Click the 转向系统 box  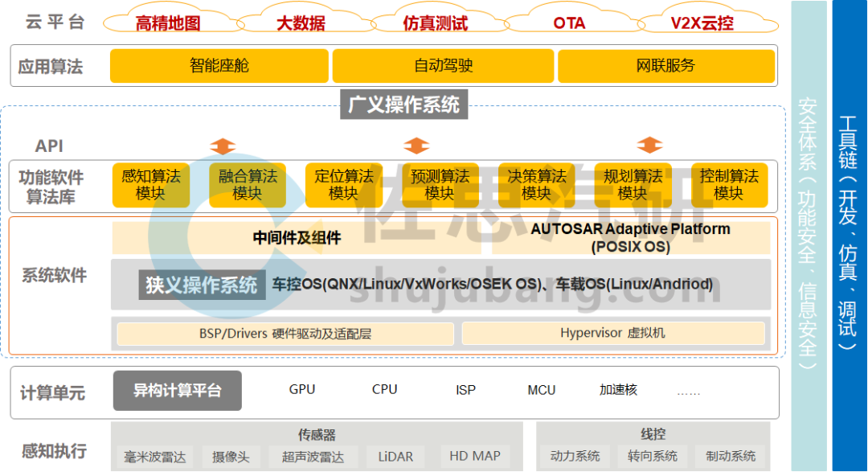(652, 456)
